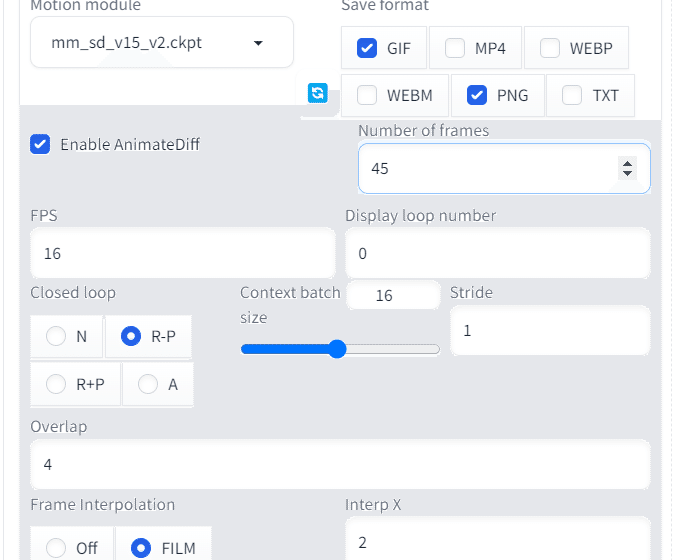Uncheck the GIF save format
Viewport: 681px width, 560px height.
point(367,48)
